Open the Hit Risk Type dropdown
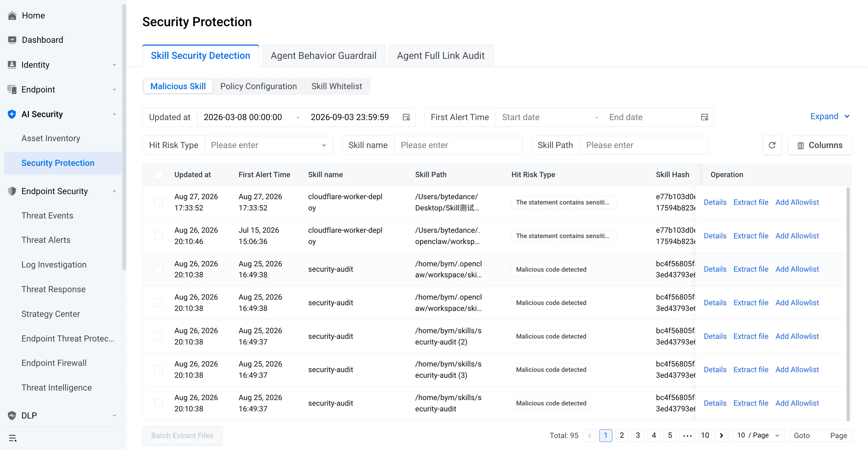 (x=268, y=145)
